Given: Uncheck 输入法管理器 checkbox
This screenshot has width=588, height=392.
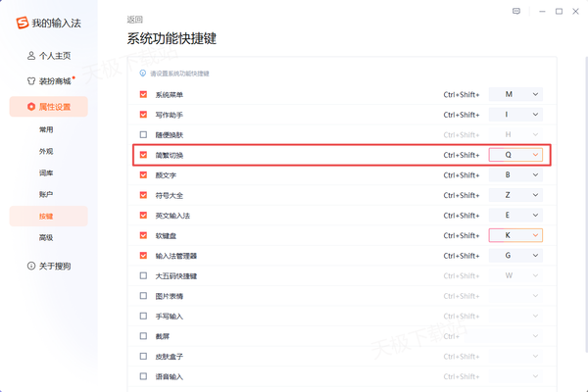Looking at the screenshot, I should click(143, 256).
